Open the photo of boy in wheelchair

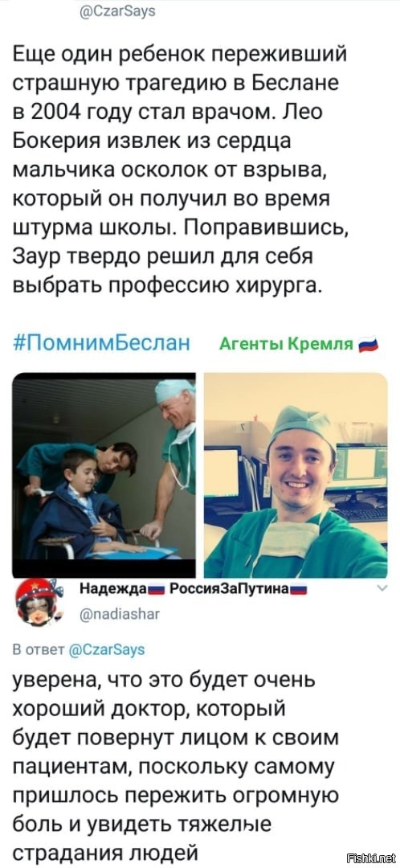point(104,475)
